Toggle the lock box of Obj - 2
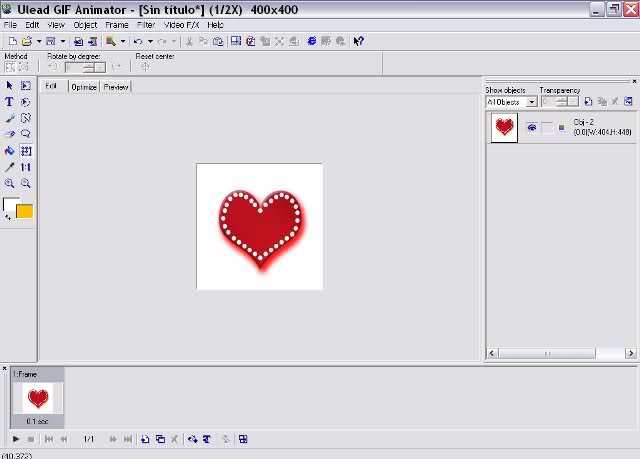The height and width of the screenshot is (459, 640). pos(547,128)
